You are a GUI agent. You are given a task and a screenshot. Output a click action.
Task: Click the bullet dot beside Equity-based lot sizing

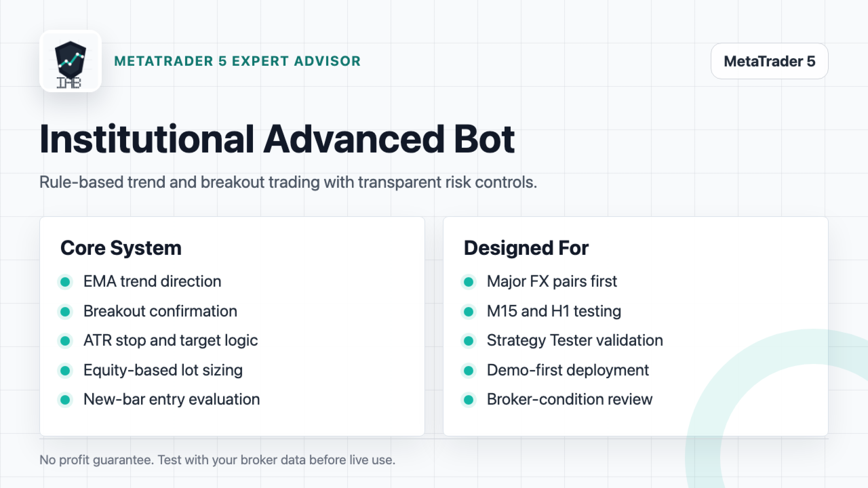click(65, 371)
